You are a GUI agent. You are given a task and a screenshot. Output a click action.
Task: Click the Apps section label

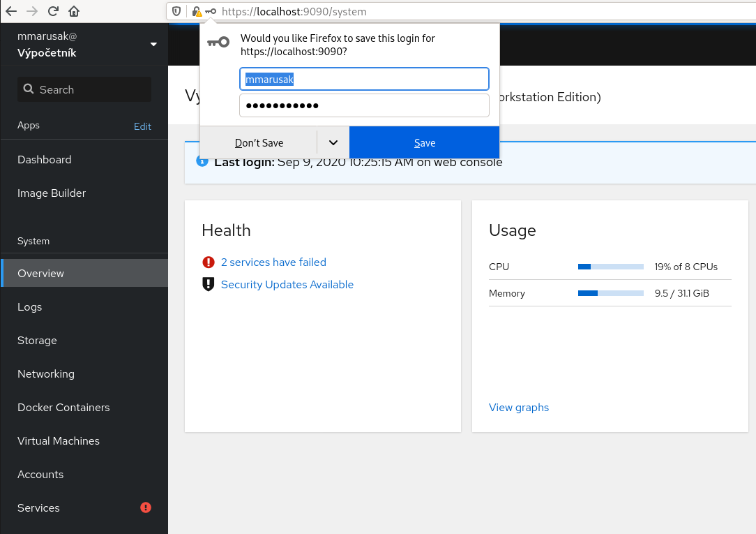point(29,126)
